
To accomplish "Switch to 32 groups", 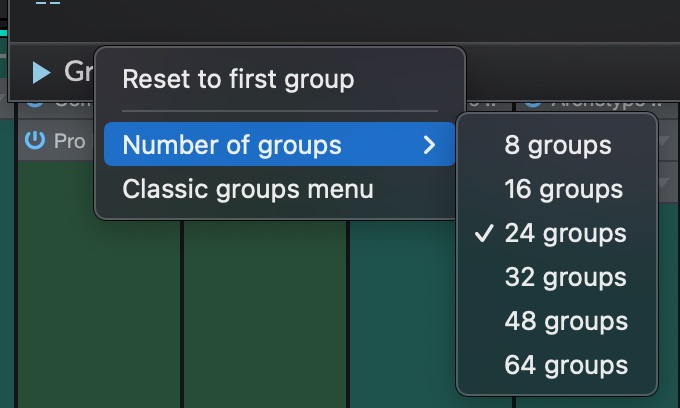I will pos(565,277).
